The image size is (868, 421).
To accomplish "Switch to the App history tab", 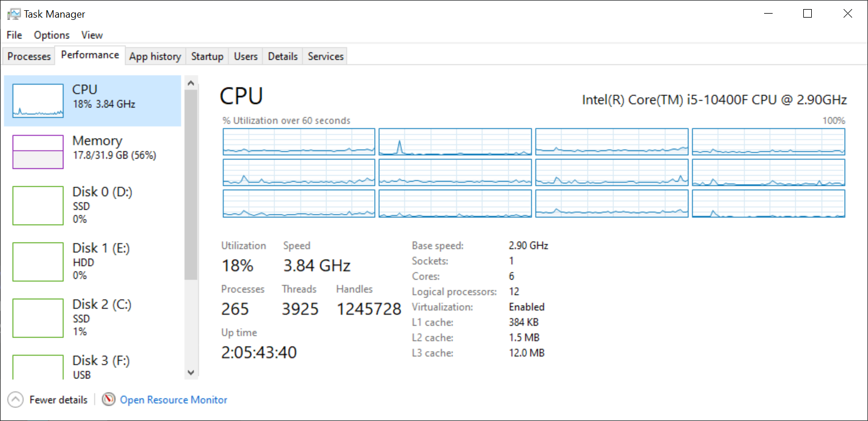I will [x=155, y=56].
